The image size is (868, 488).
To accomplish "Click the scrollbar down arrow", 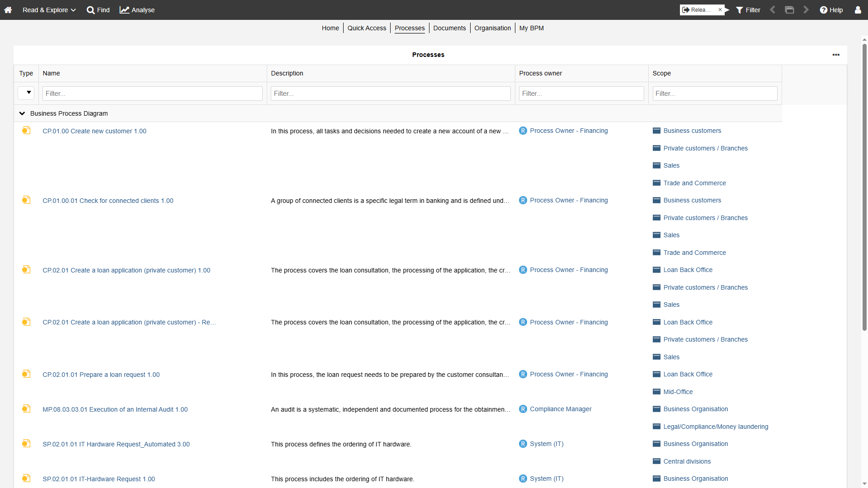I will pos(864,484).
